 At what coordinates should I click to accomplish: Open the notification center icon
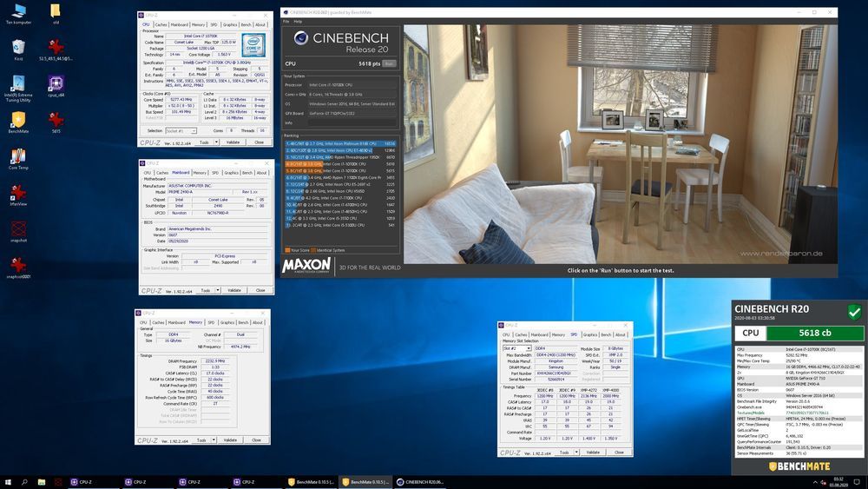click(857, 482)
